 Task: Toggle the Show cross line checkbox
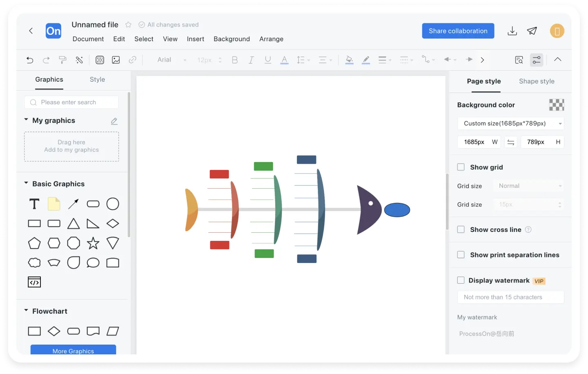point(461,229)
